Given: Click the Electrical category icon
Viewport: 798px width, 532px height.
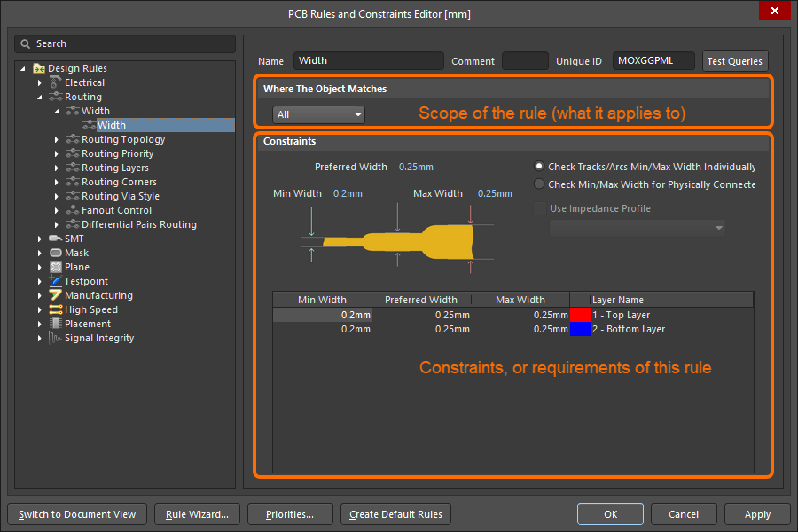Looking at the screenshot, I should click(x=55, y=82).
